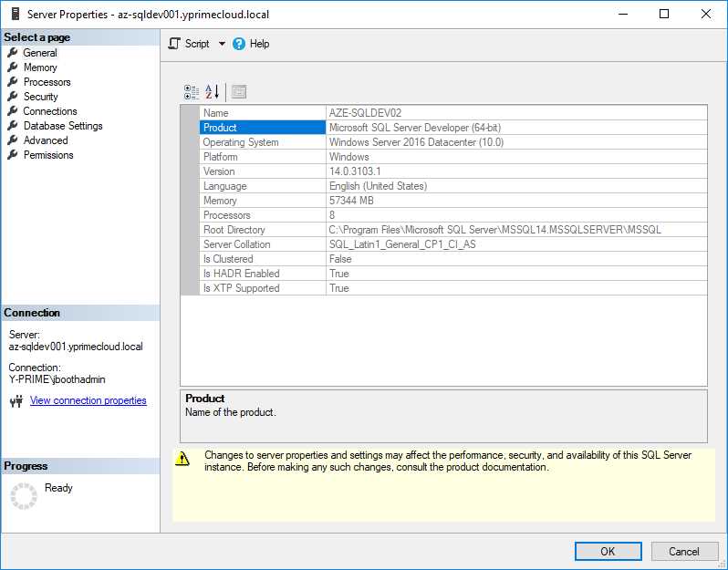Minimize the Server Properties window
The image size is (728, 570).
coord(623,14)
